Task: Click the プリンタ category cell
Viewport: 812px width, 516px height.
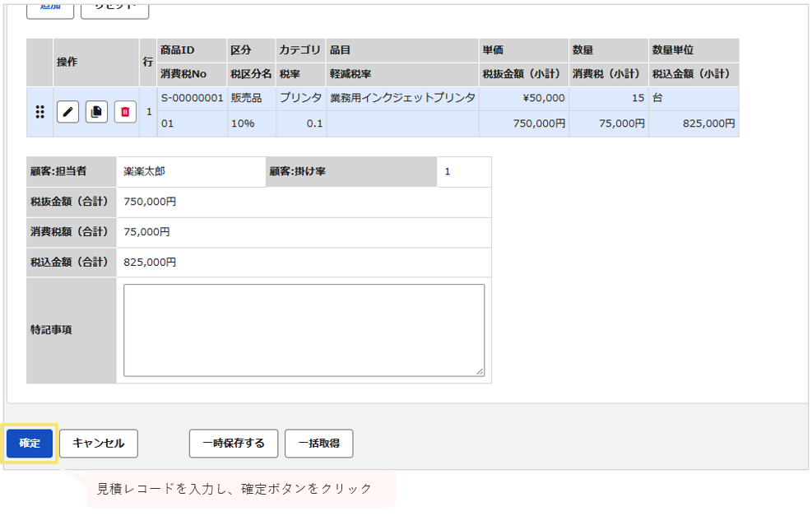Action: pos(301,99)
